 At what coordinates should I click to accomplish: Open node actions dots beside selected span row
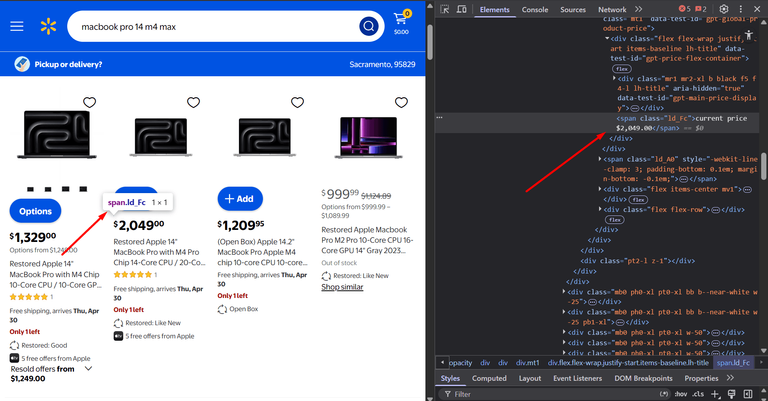[439, 118]
